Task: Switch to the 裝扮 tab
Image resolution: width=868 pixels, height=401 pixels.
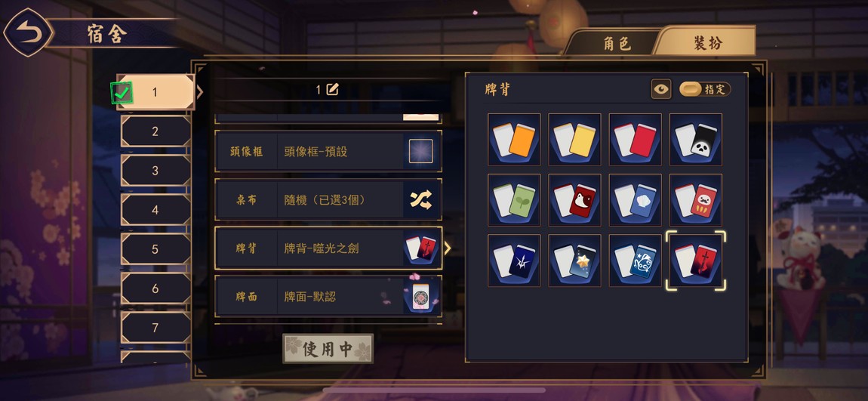Action: [707, 42]
